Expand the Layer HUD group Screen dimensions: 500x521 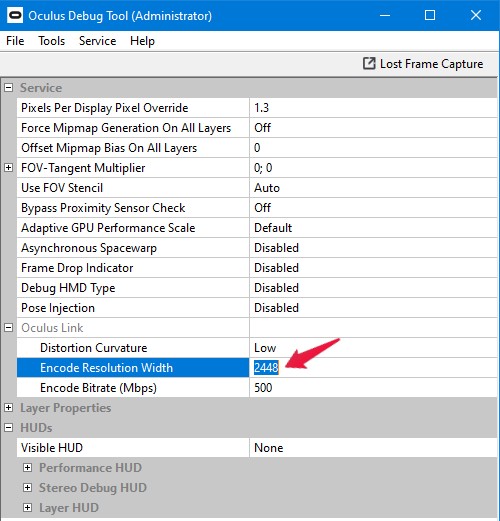coord(27,508)
